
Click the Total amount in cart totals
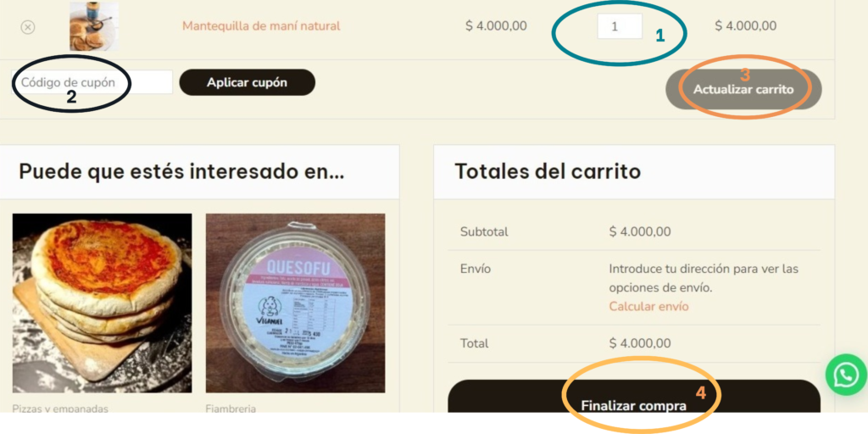pos(640,343)
